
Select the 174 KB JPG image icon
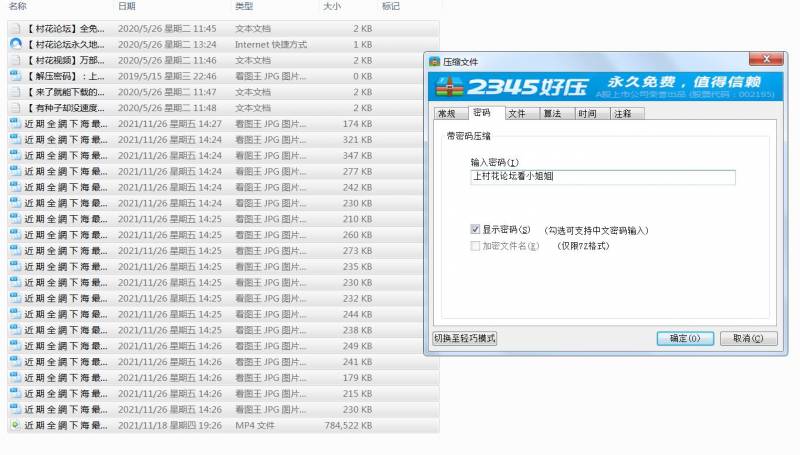(x=15, y=124)
